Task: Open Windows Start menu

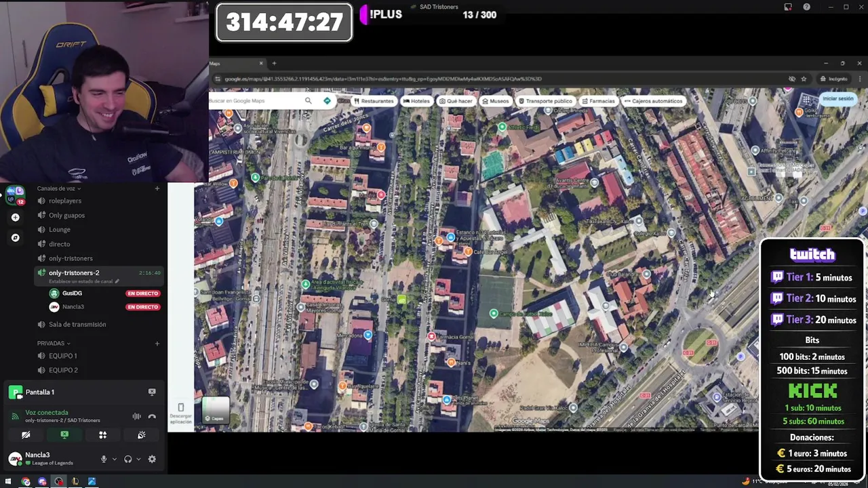Action: pyautogui.click(x=8, y=482)
